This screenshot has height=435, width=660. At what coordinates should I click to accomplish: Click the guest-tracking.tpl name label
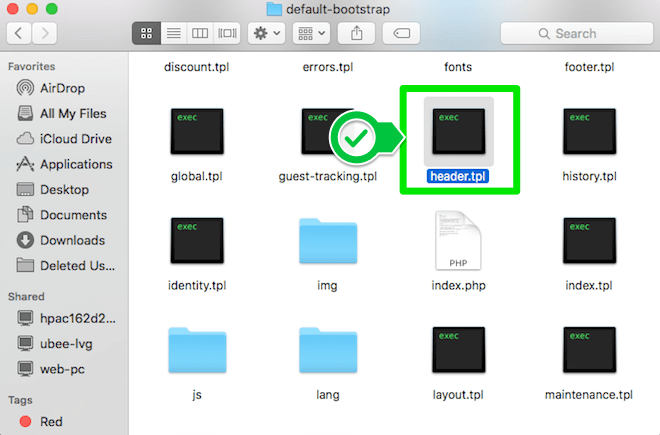coord(327,176)
